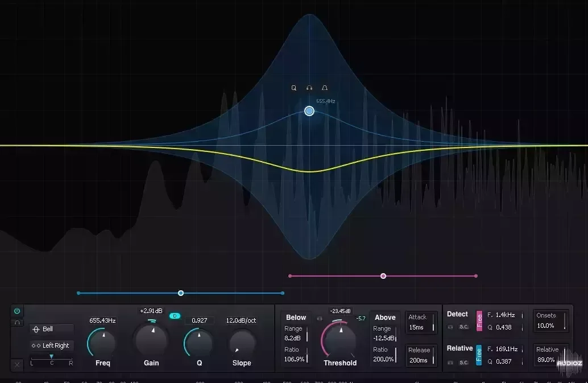Click the blue range line right endpoint
The width and height of the screenshot is (588, 383).
(x=283, y=293)
